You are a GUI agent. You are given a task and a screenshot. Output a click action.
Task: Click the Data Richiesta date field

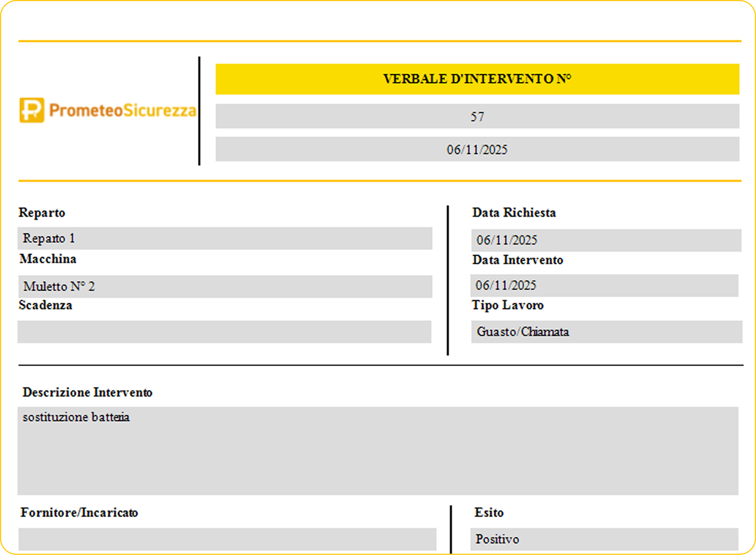[606, 241]
